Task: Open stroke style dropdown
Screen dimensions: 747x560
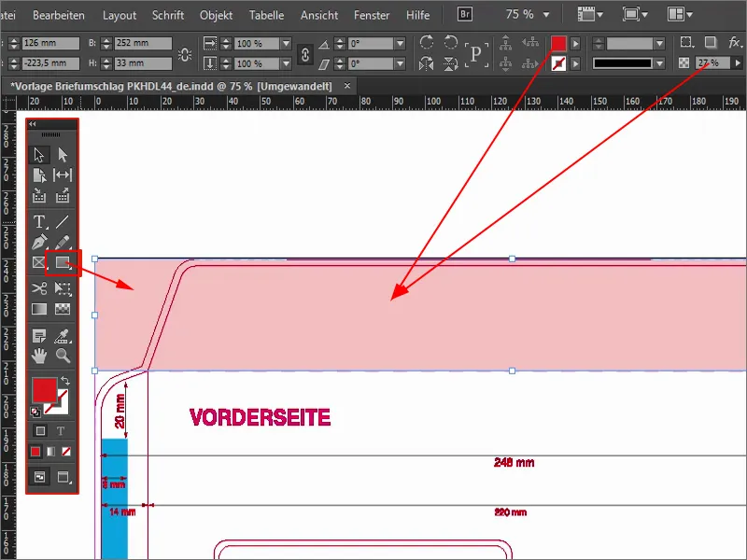Action: pos(659,63)
